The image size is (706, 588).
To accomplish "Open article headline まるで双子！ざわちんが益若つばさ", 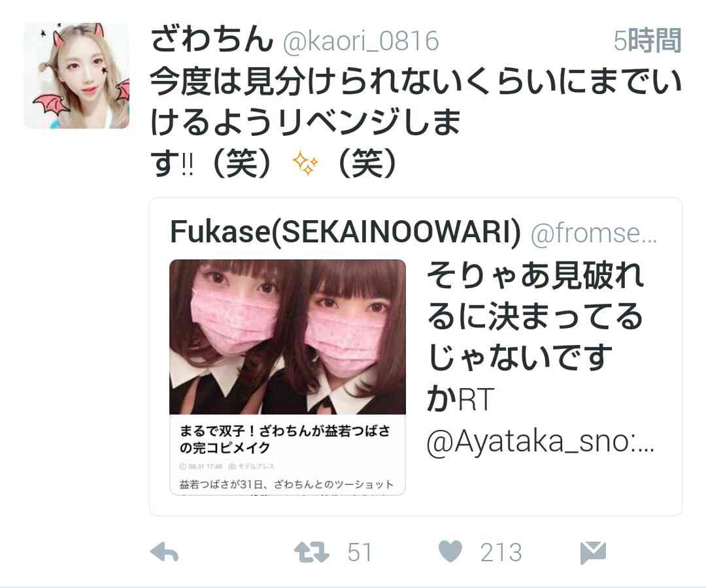I will click(x=284, y=439).
